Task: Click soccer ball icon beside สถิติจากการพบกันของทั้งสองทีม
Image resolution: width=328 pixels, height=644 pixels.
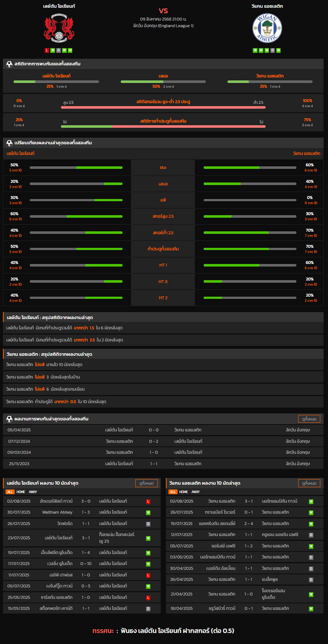Action: point(10,64)
